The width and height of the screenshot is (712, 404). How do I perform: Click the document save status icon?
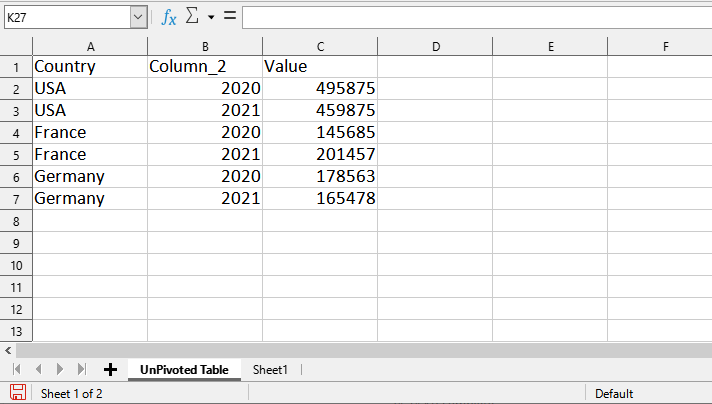coord(18,393)
